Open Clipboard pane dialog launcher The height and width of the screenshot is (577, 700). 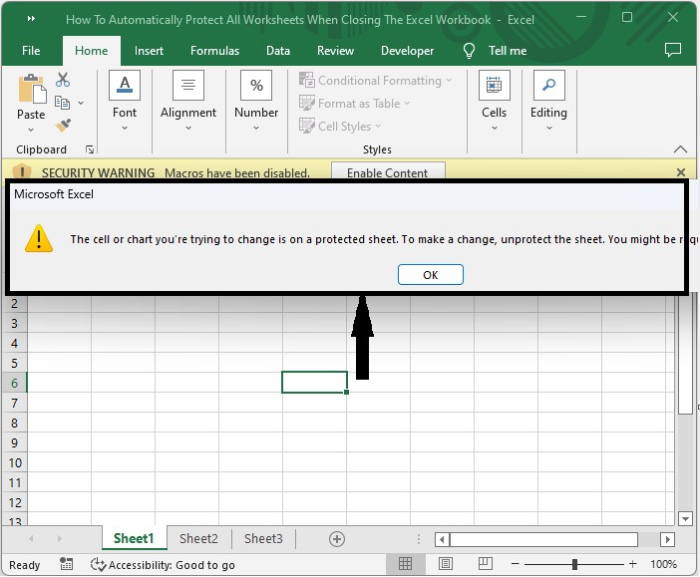click(89, 150)
